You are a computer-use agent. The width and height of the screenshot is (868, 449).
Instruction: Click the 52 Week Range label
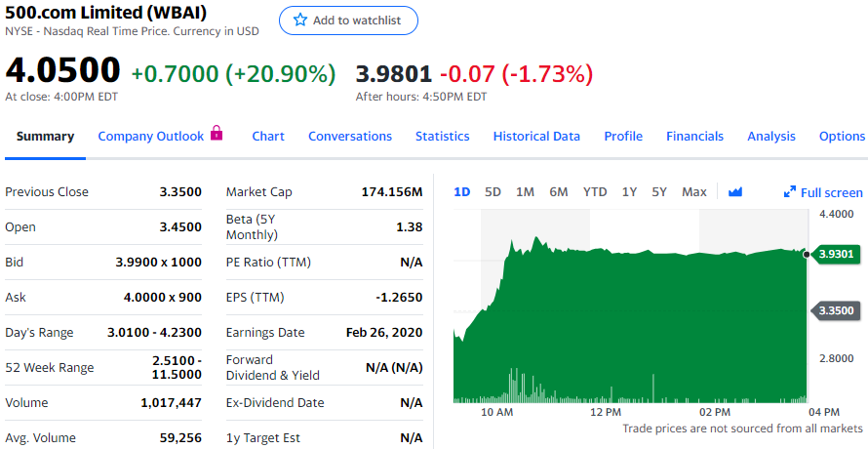point(50,368)
